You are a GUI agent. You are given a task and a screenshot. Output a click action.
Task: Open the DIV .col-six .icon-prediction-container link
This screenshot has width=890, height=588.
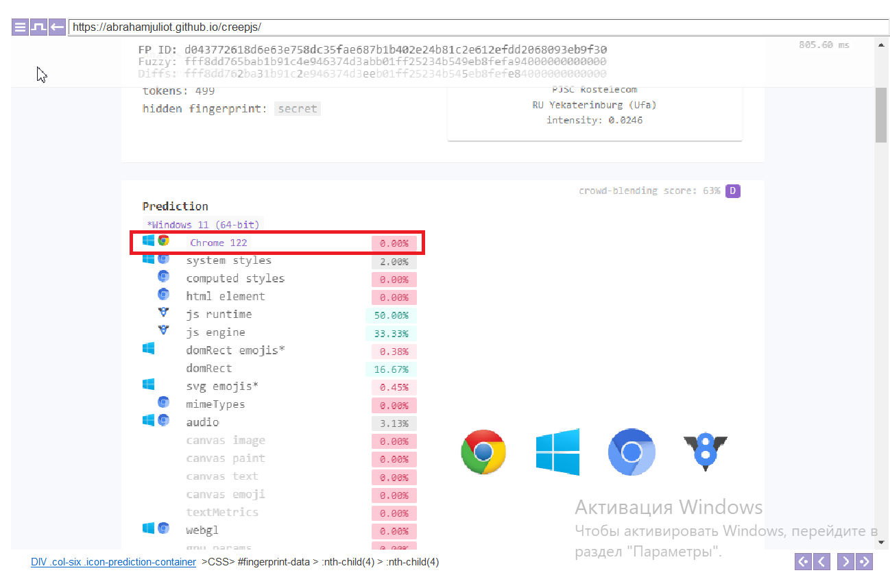pos(113,562)
